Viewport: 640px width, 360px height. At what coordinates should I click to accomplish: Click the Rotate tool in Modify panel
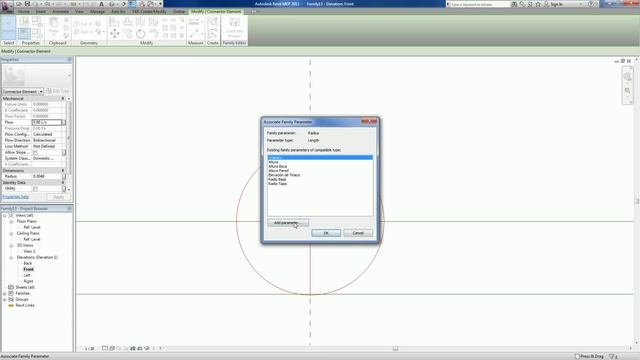pos(140,34)
